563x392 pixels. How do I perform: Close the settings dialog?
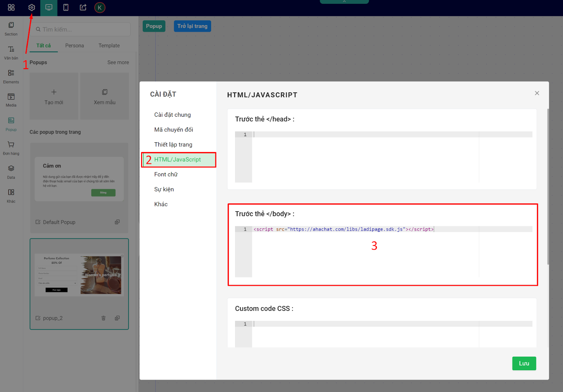coord(537,93)
